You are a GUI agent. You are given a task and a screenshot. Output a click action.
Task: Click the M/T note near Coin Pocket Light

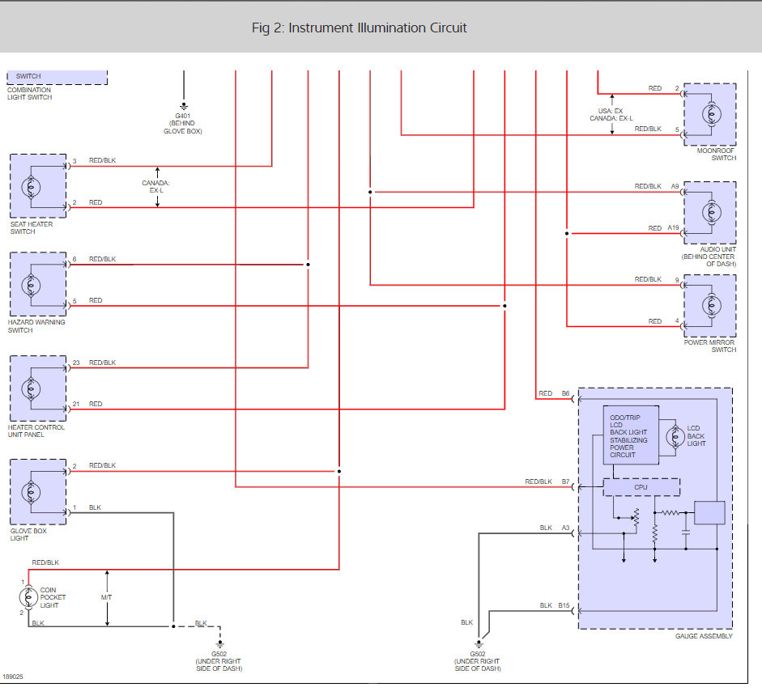(x=106, y=597)
